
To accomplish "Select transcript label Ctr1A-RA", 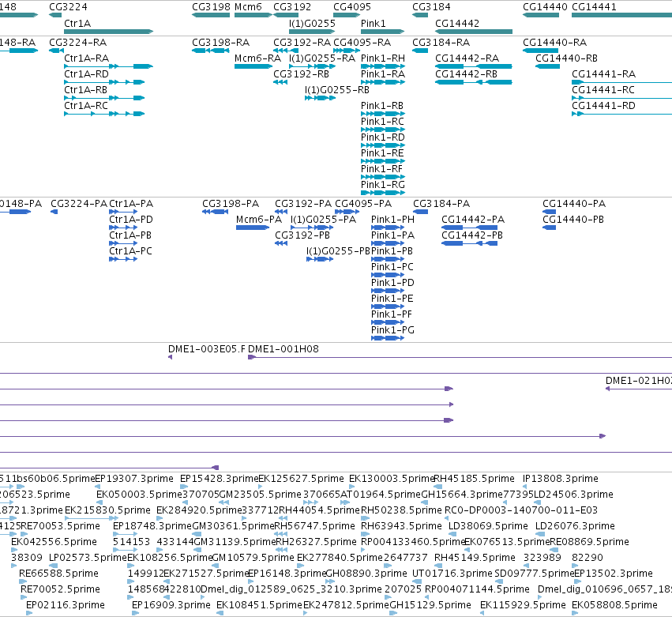I will coord(87,58).
